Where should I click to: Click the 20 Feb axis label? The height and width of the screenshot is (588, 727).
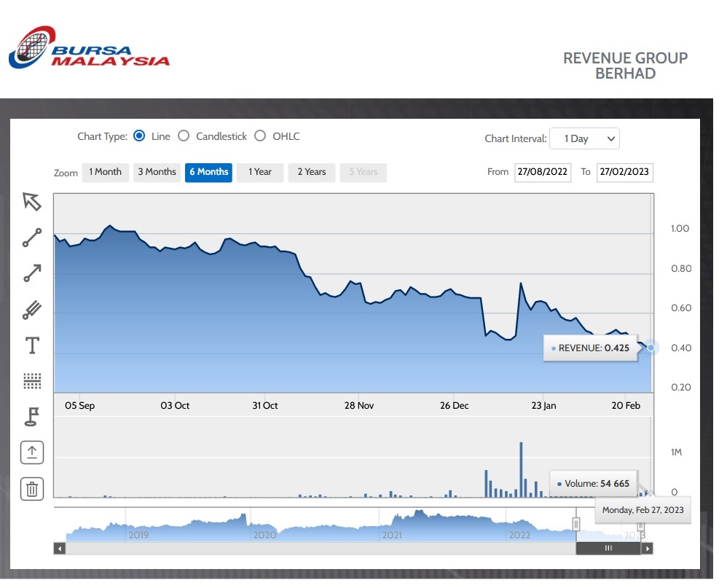626,405
